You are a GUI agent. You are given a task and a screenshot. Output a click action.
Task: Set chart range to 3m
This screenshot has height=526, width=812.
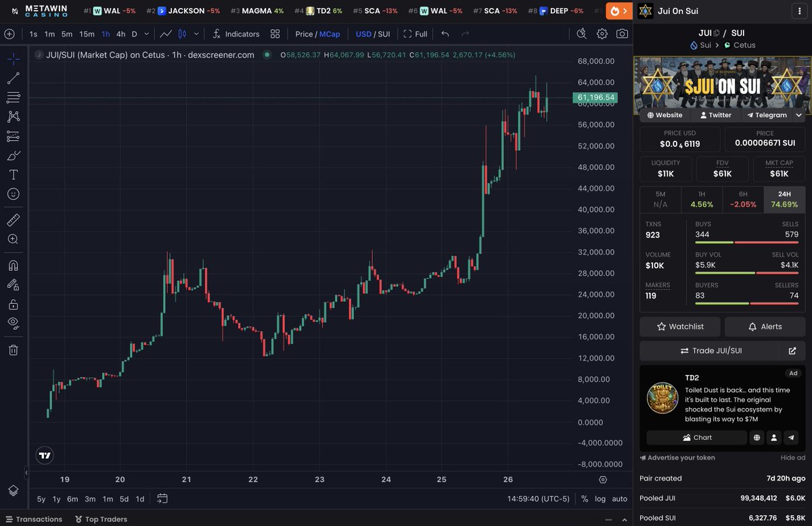pos(90,499)
